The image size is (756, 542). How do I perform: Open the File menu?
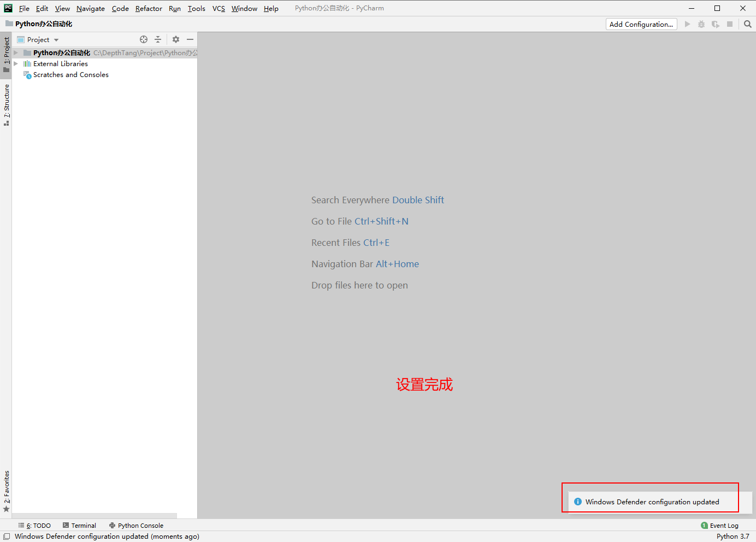(24, 8)
